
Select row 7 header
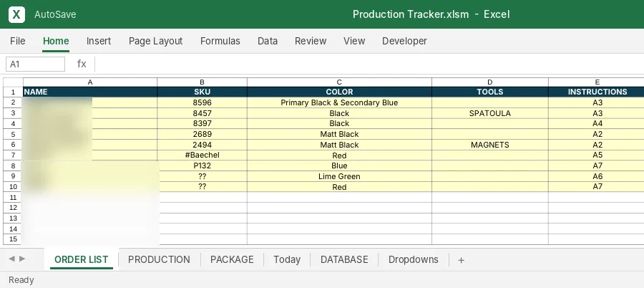point(13,155)
